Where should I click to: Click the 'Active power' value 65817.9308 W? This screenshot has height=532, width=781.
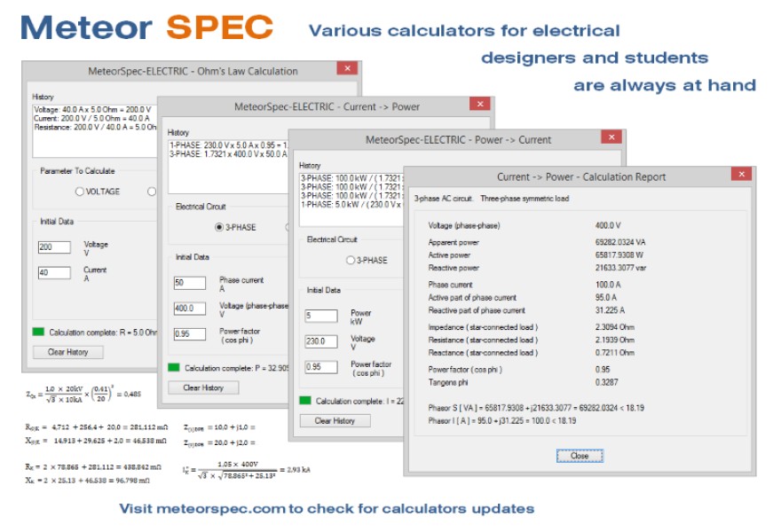pos(619,254)
